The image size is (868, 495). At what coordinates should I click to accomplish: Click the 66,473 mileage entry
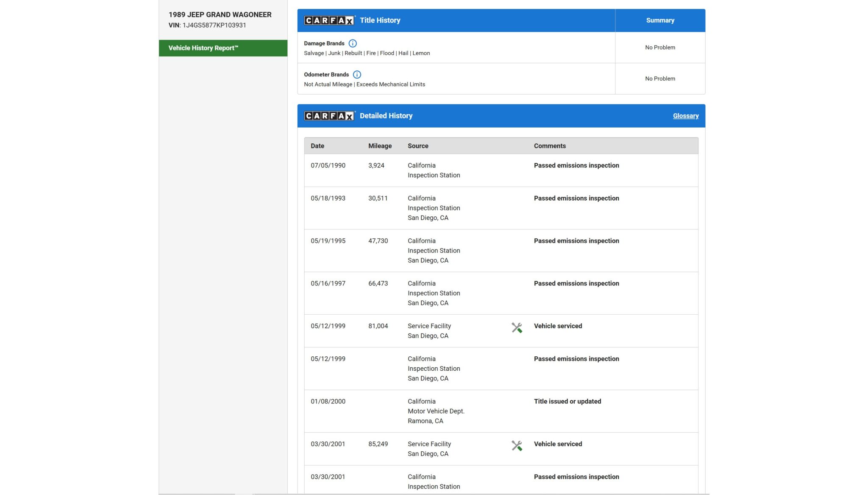(378, 283)
